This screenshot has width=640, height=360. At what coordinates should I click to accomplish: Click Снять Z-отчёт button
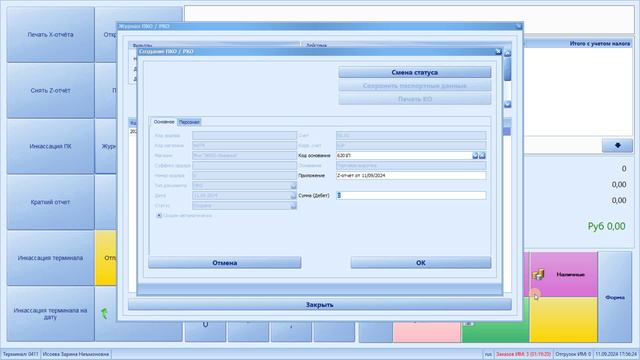click(50, 91)
